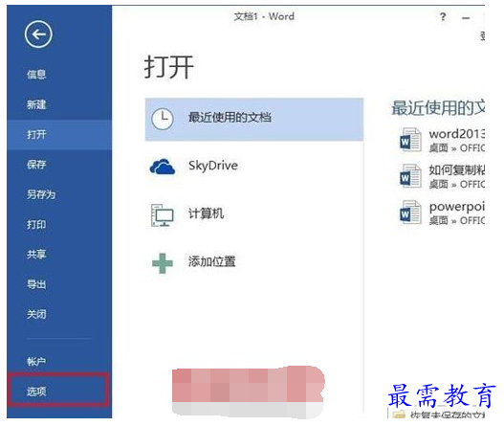Click folder icon for recovering unsaved documents
This screenshot has width=504, height=426.
pos(399,414)
